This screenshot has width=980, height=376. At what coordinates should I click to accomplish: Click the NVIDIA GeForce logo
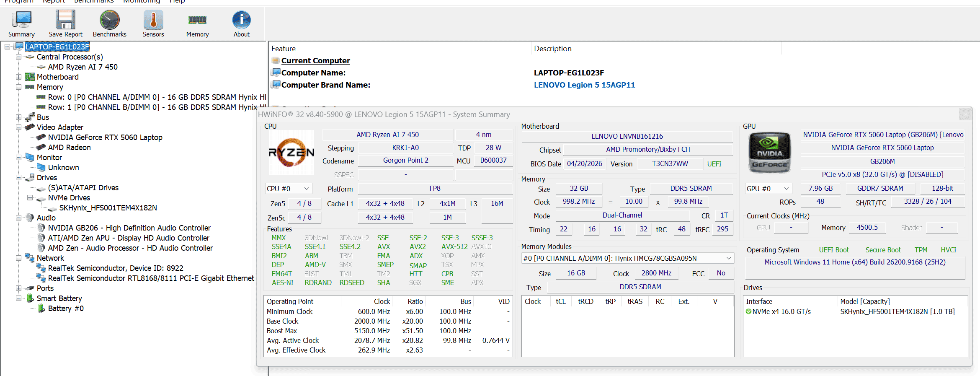[x=770, y=153]
